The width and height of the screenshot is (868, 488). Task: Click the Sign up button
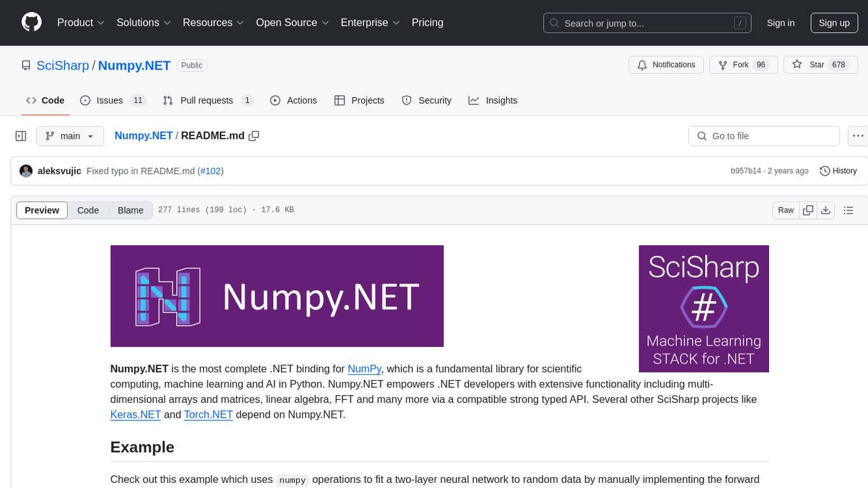pyautogui.click(x=834, y=23)
